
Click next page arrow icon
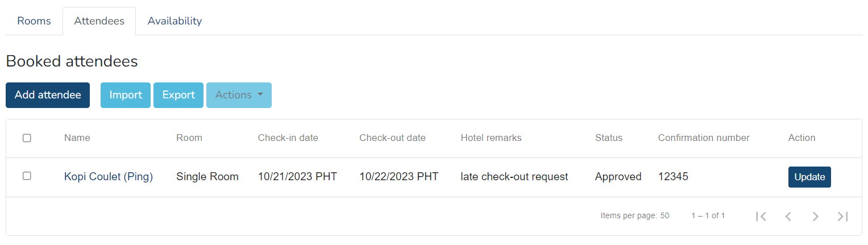coord(816,216)
